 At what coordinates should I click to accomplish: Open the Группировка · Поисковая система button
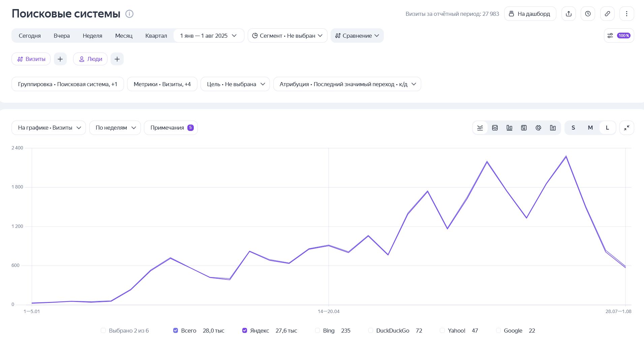pos(68,84)
